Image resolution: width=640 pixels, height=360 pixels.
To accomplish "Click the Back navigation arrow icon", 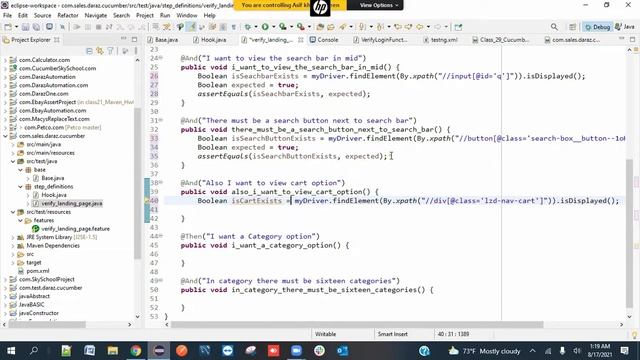I will click(420, 27).
